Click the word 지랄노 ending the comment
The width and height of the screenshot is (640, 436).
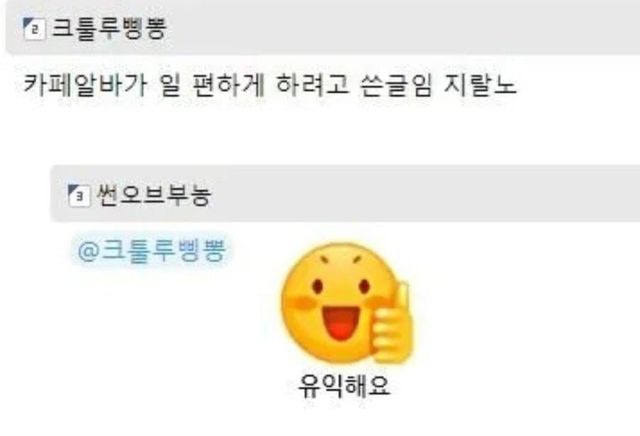(x=480, y=85)
